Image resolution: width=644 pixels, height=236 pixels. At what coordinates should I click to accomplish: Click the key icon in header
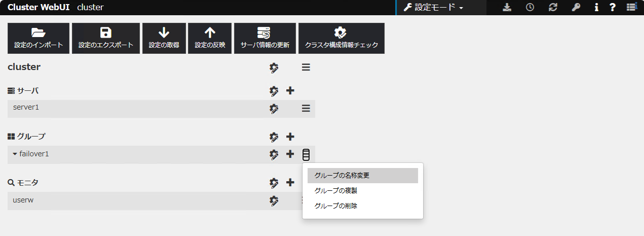coord(576,8)
